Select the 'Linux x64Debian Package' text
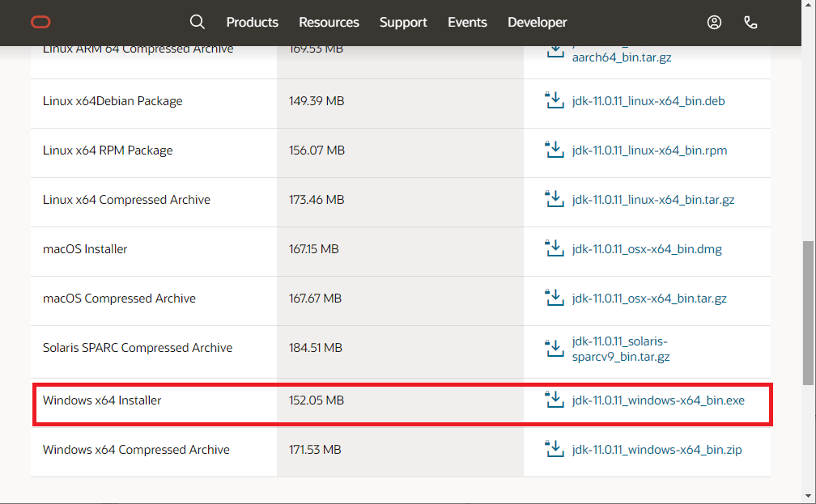 click(x=113, y=101)
